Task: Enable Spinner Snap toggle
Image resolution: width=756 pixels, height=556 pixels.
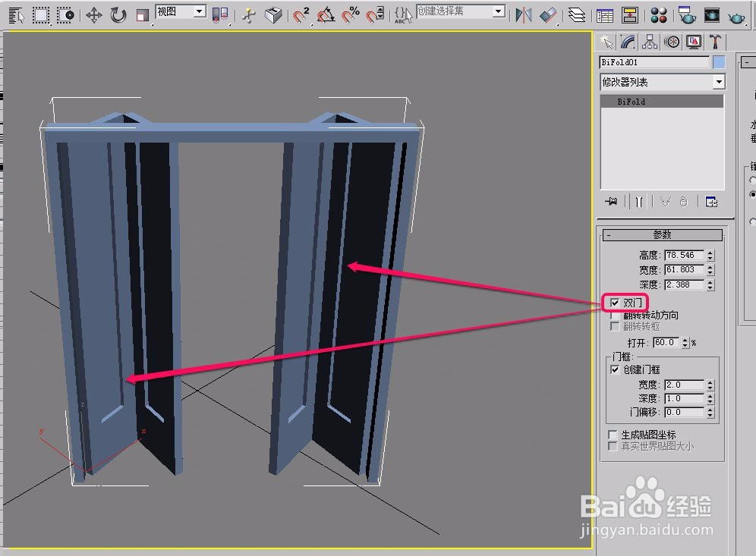Action: pos(375,15)
